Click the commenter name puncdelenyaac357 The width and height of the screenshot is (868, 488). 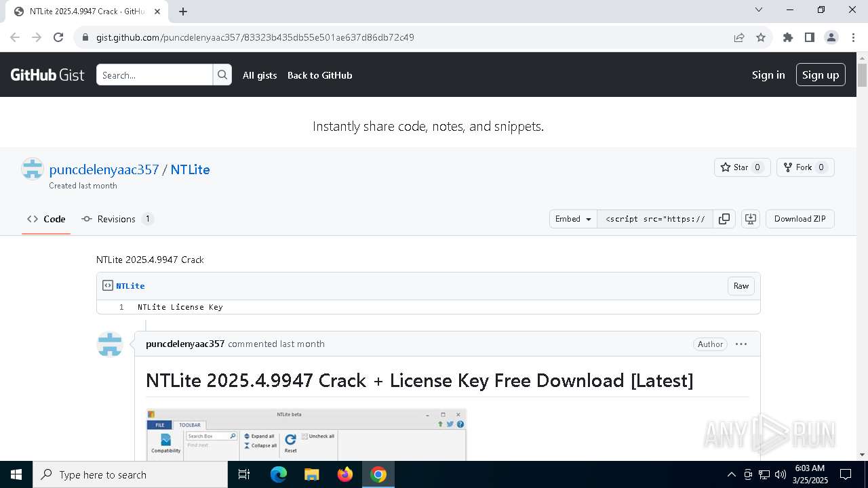[185, 344]
